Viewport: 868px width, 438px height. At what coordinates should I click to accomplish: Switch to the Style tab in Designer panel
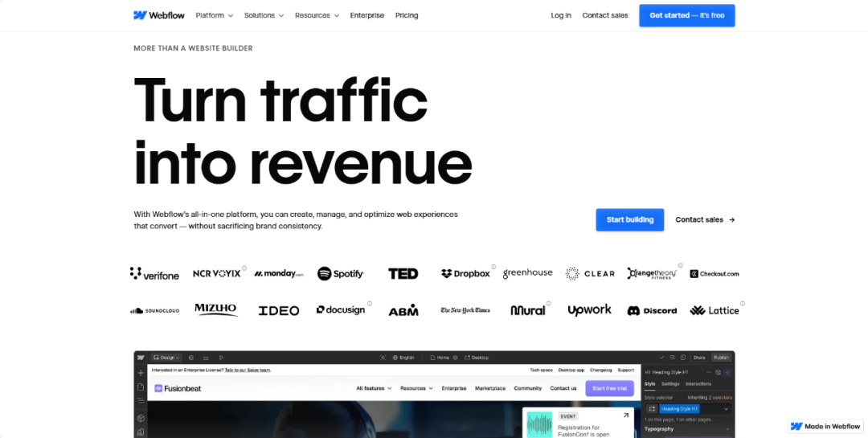(650, 383)
